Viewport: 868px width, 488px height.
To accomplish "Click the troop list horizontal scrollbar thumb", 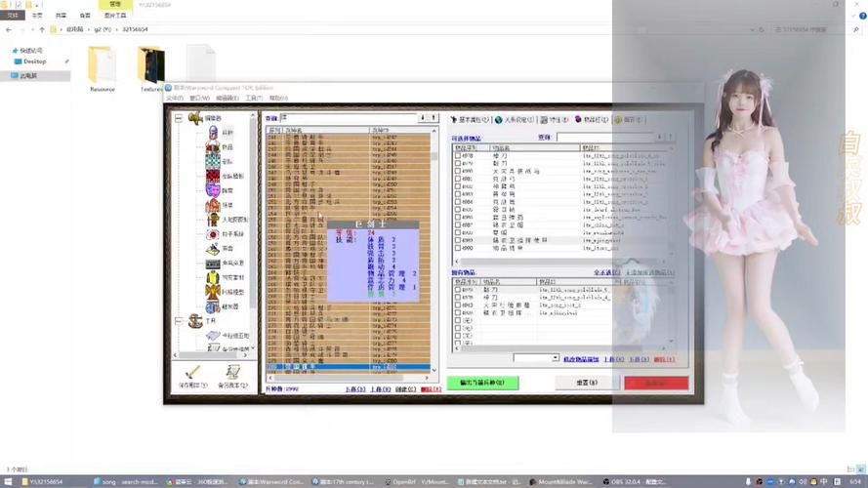I will [339, 378].
